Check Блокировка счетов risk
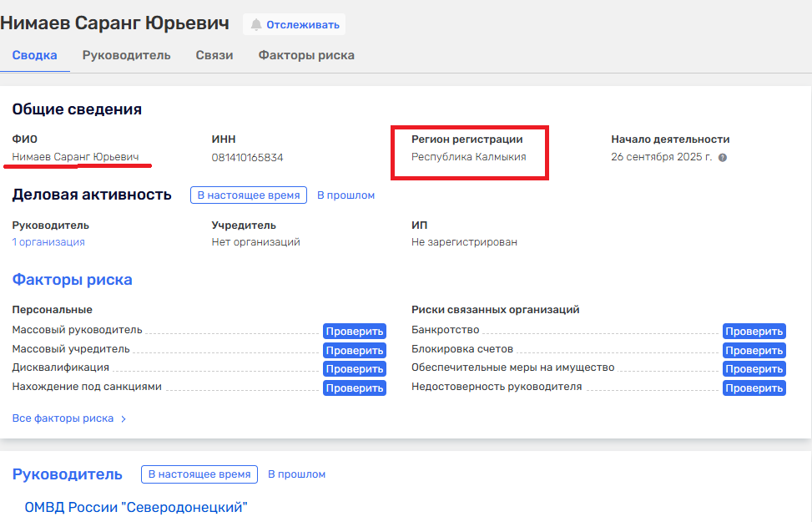812x522 pixels. [x=754, y=351]
